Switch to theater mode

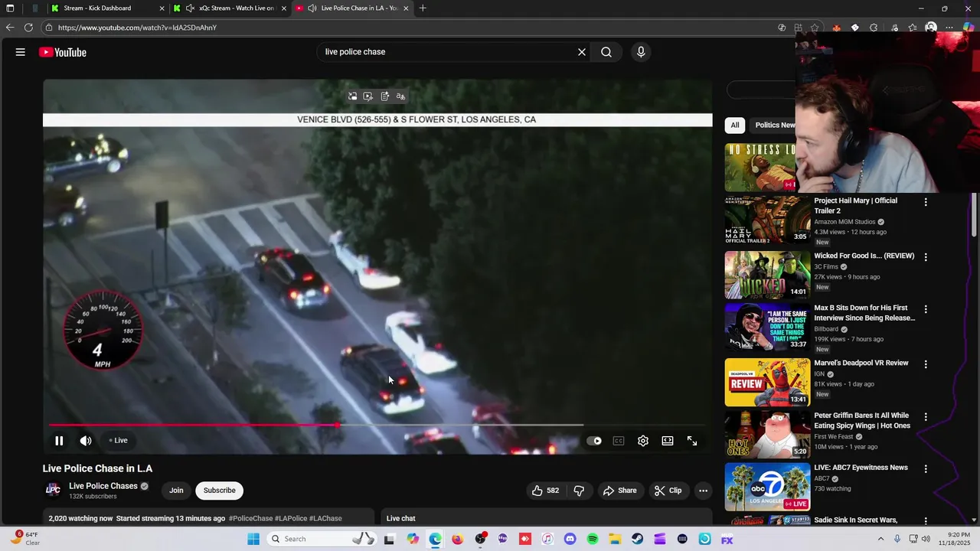[x=668, y=441]
